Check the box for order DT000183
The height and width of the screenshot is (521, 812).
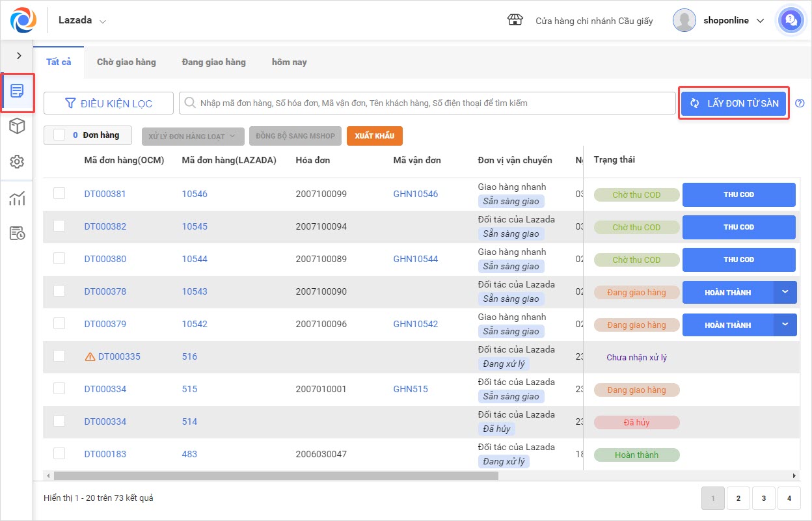click(59, 453)
